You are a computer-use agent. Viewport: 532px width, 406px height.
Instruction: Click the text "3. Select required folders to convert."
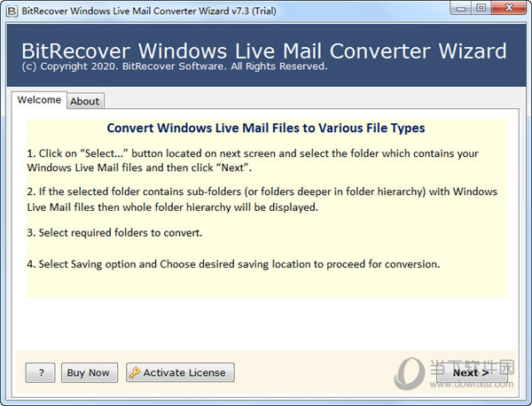114,232
